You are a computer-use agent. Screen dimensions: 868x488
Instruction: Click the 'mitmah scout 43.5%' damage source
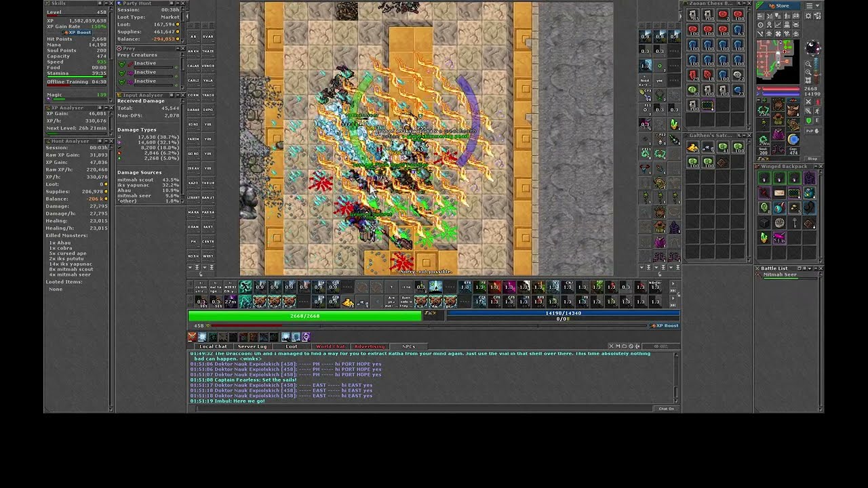coord(148,180)
